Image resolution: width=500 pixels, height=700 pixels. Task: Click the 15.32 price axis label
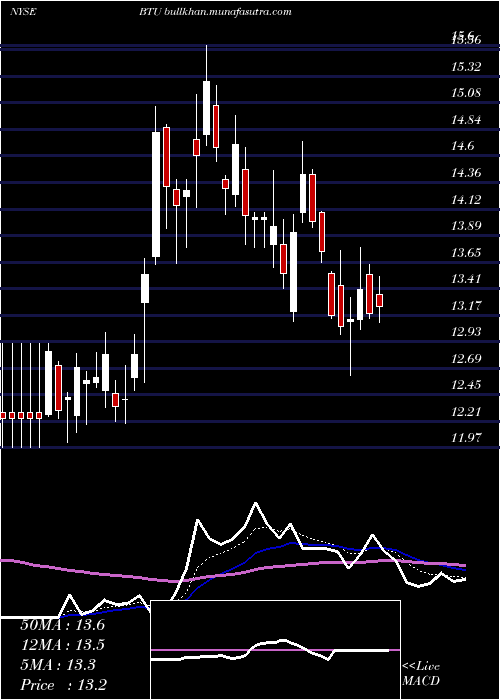467,67
